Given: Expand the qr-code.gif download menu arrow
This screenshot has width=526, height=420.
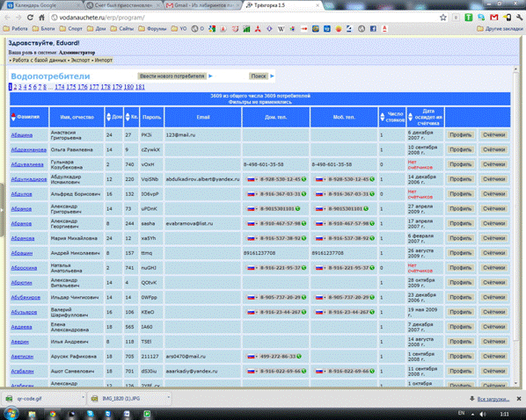Looking at the screenshot, I should click(83, 398).
